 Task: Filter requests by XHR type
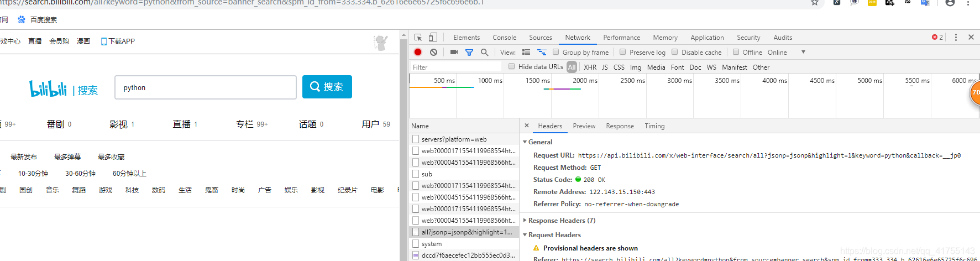tap(590, 67)
